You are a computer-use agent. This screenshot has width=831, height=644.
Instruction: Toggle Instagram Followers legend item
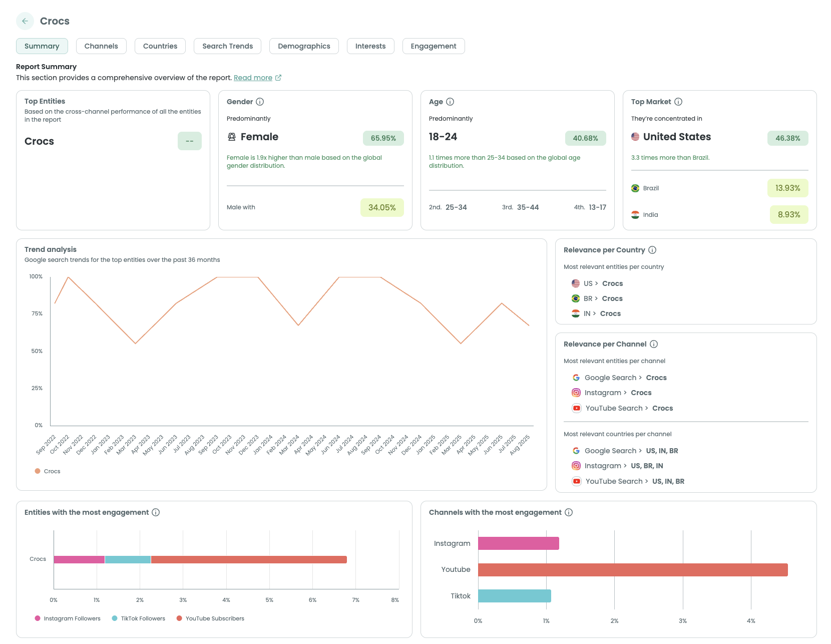pyautogui.click(x=68, y=618)
